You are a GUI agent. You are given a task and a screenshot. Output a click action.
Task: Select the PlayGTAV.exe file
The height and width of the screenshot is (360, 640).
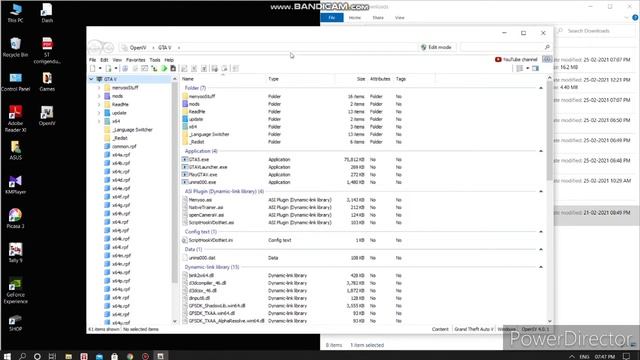coord(202,175)
